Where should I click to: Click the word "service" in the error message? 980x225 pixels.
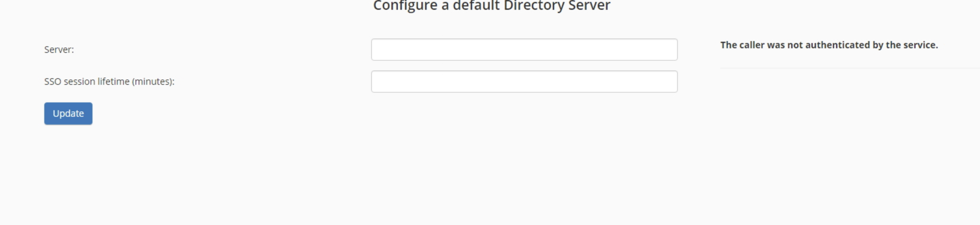[x=920, y=45]
